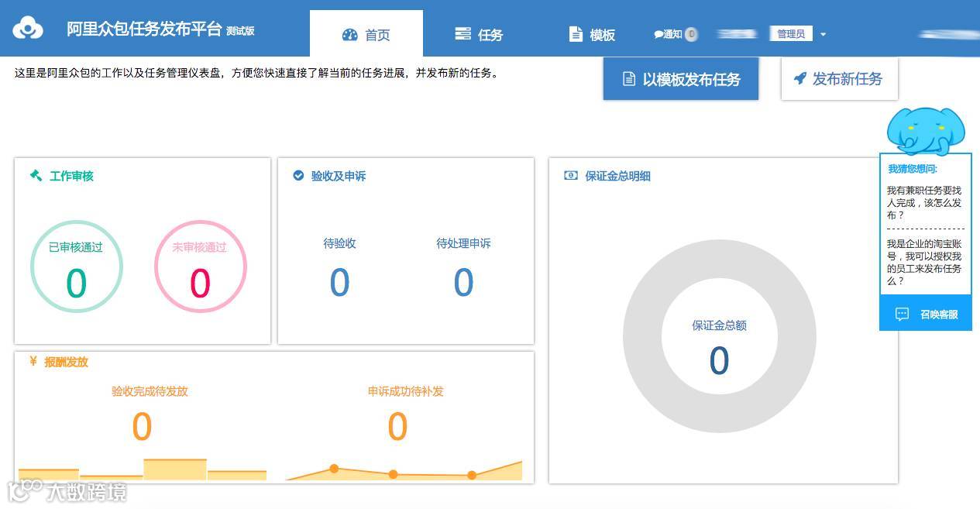
Task: Click the 已审核通过 green circle
Action: pyautogui.click(x=76, y=267)
